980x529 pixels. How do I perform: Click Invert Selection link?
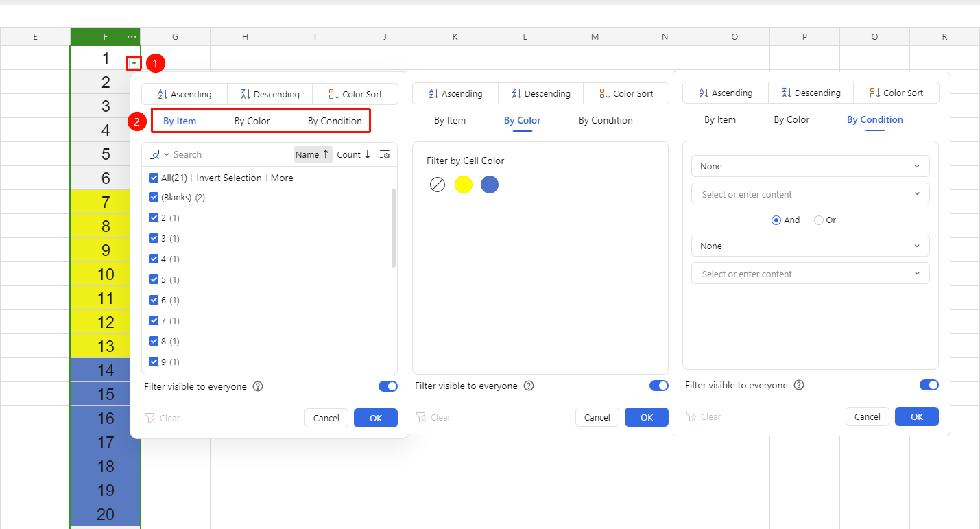point(229,178)
